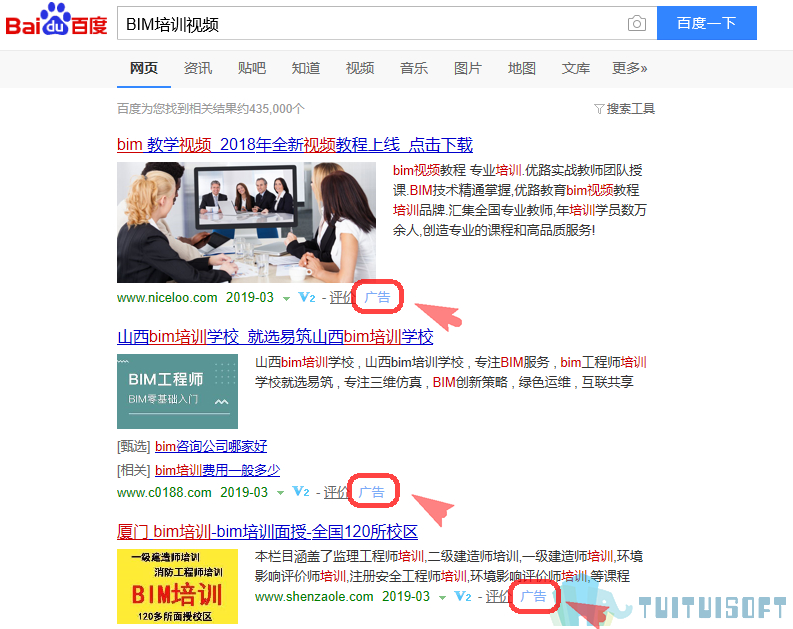Open the 知道 tab
Image resolution: width=793 pixels, height=629 pixels.
pos(306,68)
